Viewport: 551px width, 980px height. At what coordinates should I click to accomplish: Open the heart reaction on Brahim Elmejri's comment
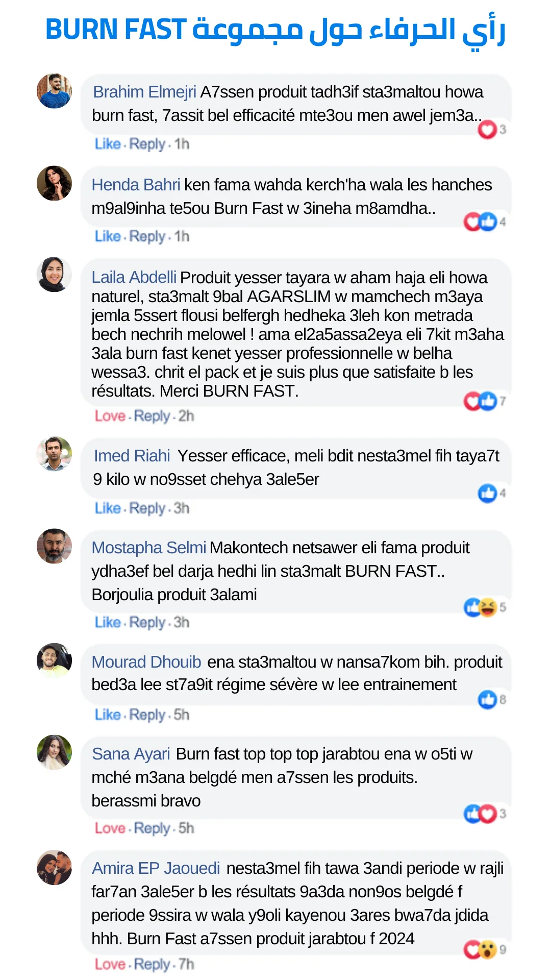(487, 129)
